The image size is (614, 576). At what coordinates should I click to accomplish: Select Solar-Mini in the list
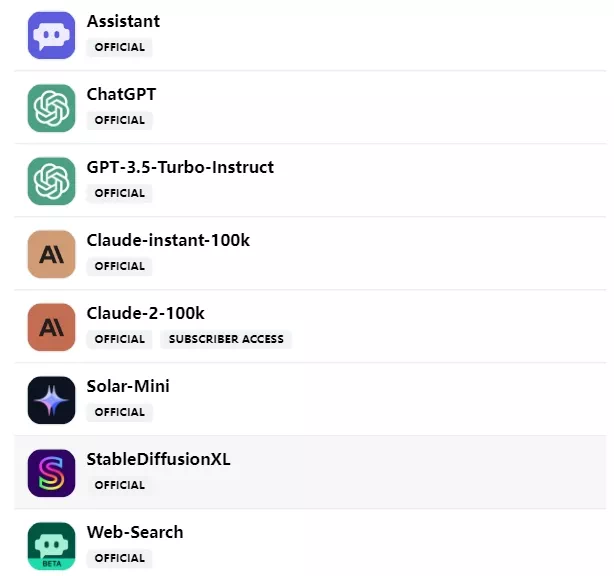point(128,386)
